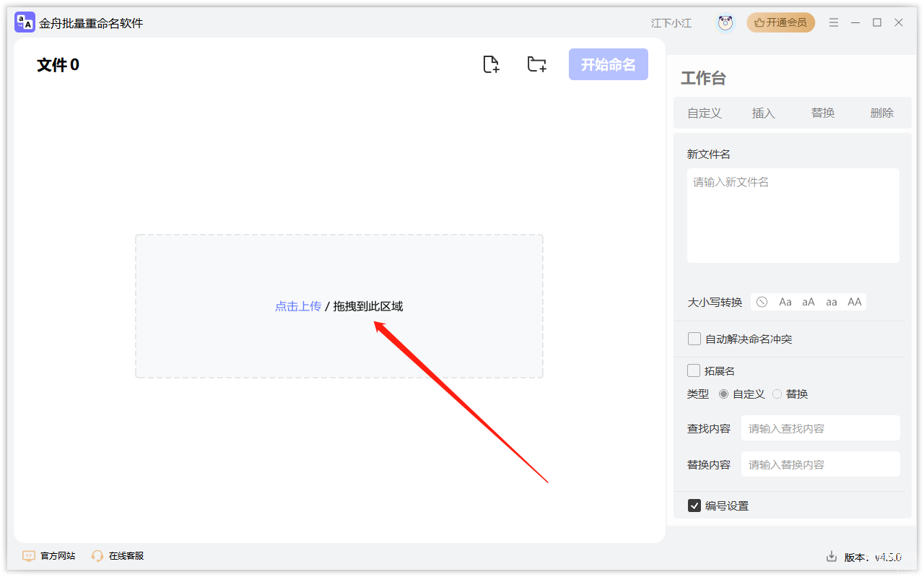The image size is (924, 577).
Task: Open the user avatar panda icon
Action: coord(725,23)
